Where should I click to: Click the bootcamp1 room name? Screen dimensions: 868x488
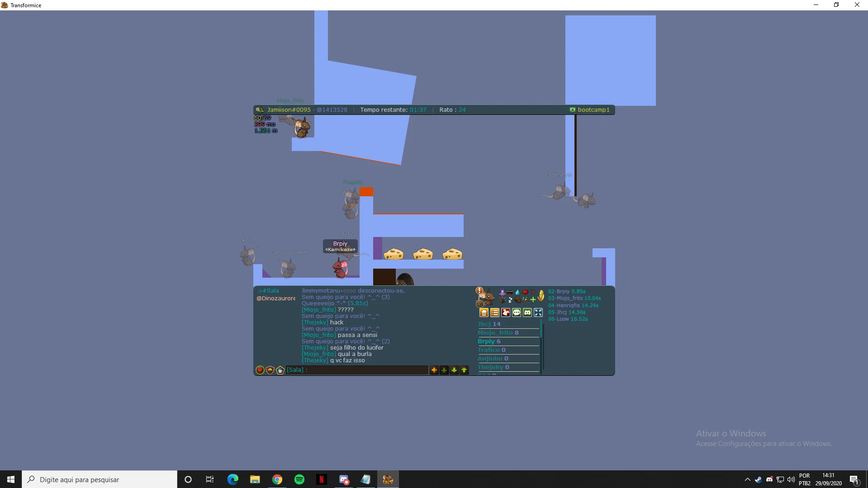593,110
